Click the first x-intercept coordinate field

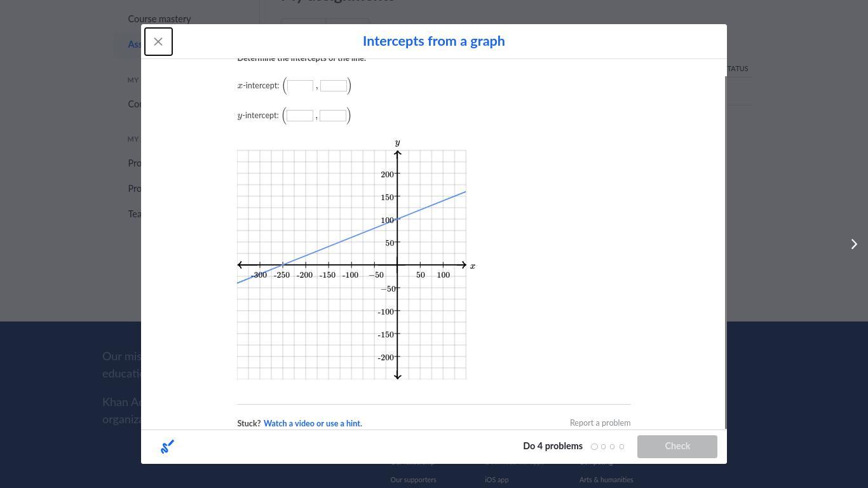pyautogui.click(x=300, y=86)
